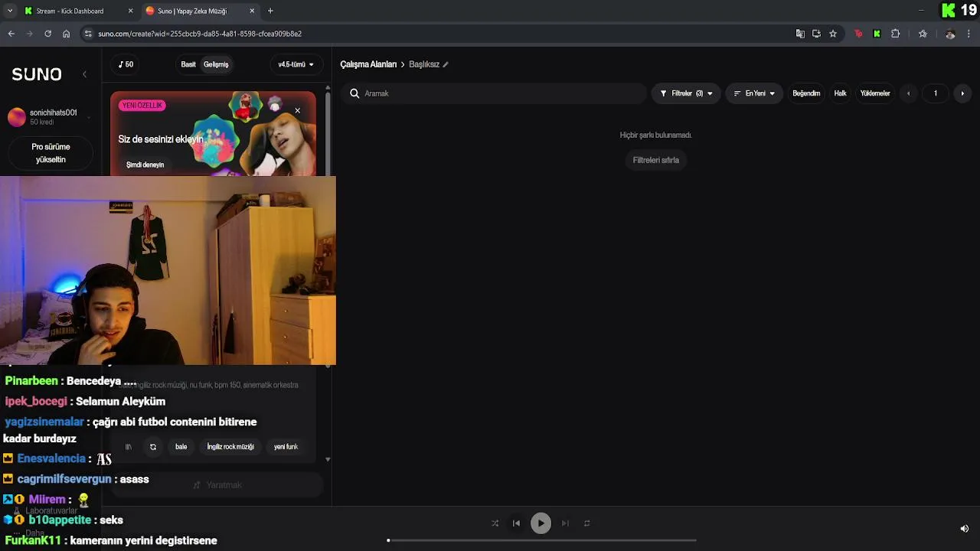Click the playback progress bar
The height and width of the screenshot is (551, 980).
pos(542,540)
